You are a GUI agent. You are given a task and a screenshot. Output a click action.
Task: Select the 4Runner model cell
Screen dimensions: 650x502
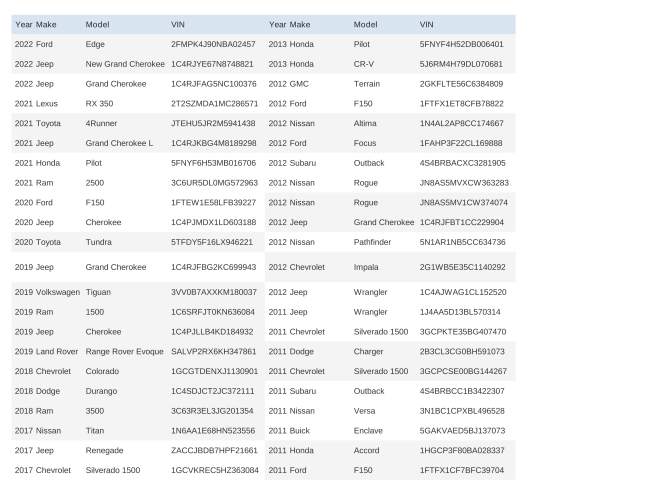tap(102, 123)
